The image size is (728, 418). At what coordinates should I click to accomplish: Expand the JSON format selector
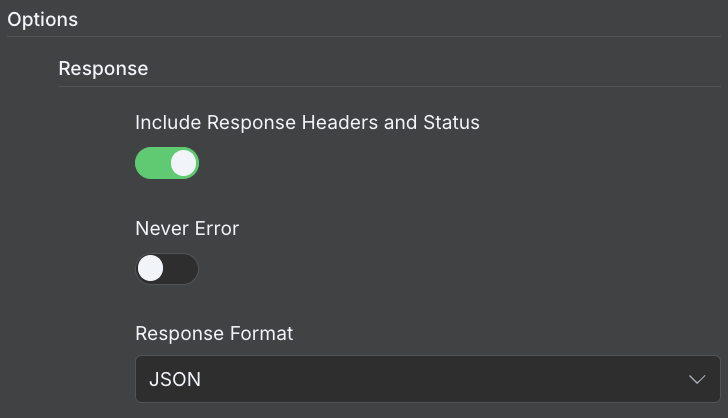(x=427, y=379)
